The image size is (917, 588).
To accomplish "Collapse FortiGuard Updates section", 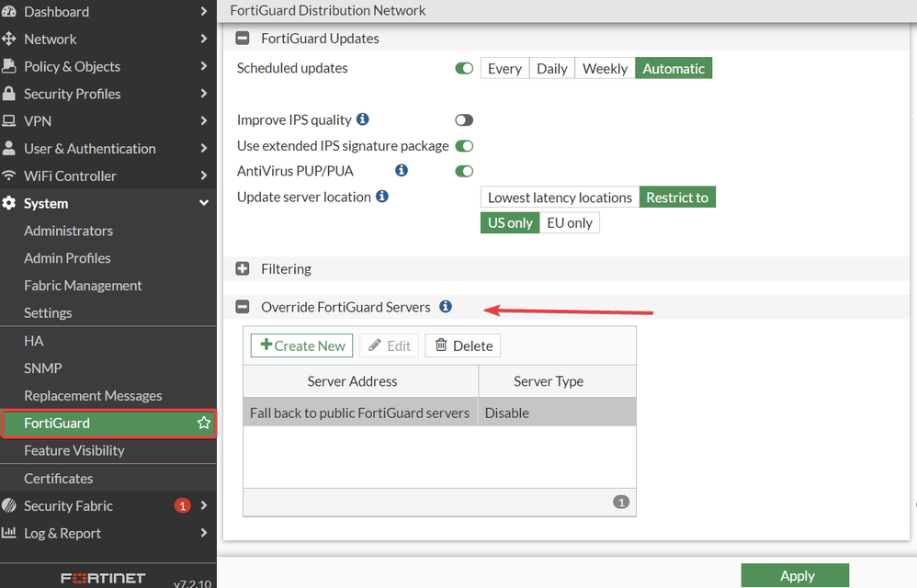I will click(x=243, y=38).
